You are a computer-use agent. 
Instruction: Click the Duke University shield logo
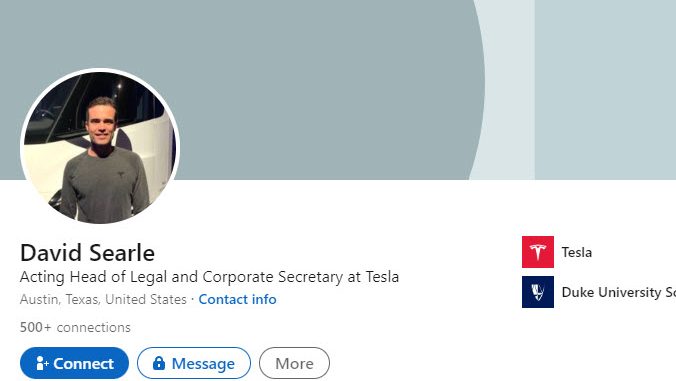(538, 292)
